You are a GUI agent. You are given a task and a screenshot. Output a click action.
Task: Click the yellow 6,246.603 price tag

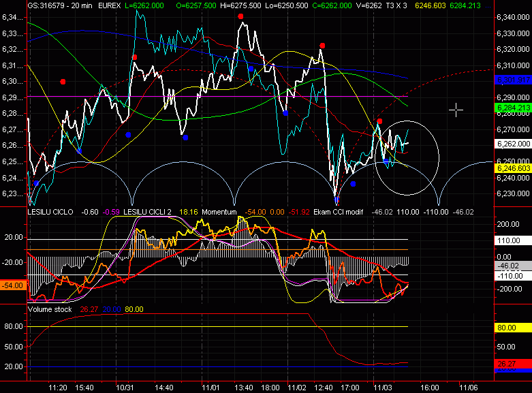click(x=511, y=168)
